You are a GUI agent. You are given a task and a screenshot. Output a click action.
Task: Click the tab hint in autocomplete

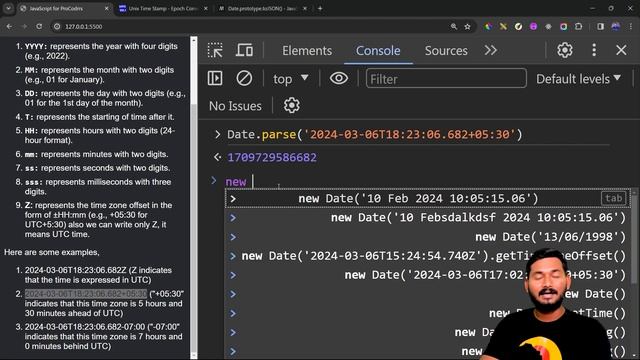pyautogui.click(x=613, y=198)
